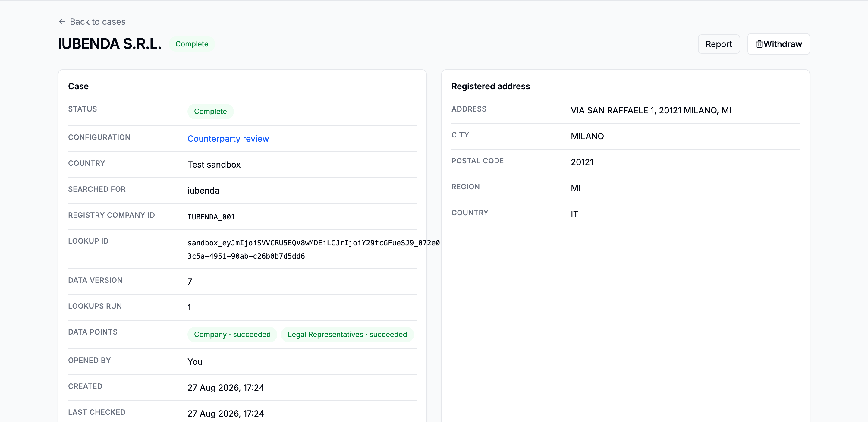Click the postal code 20121 value

click(x=582, y=162)
